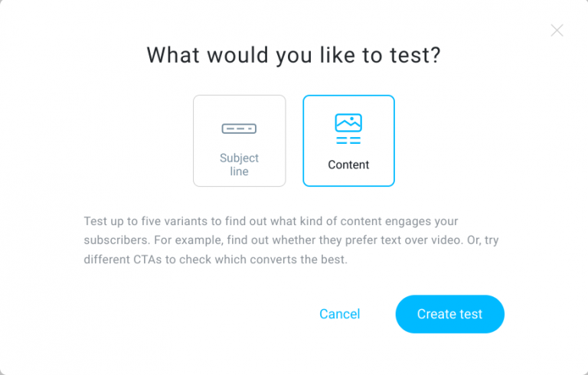Click the content image-and-text icon
This screenshot has width=588, height=375.
(348, 129)
